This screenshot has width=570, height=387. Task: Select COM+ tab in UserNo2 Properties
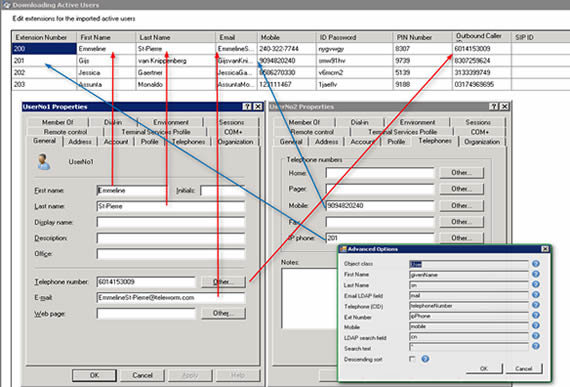(480, 132)
